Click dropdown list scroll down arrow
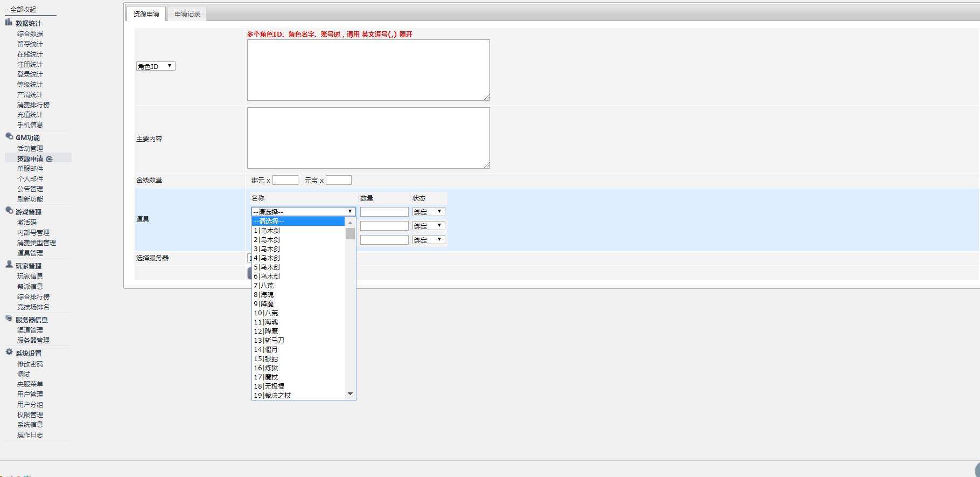 [350, 394]
